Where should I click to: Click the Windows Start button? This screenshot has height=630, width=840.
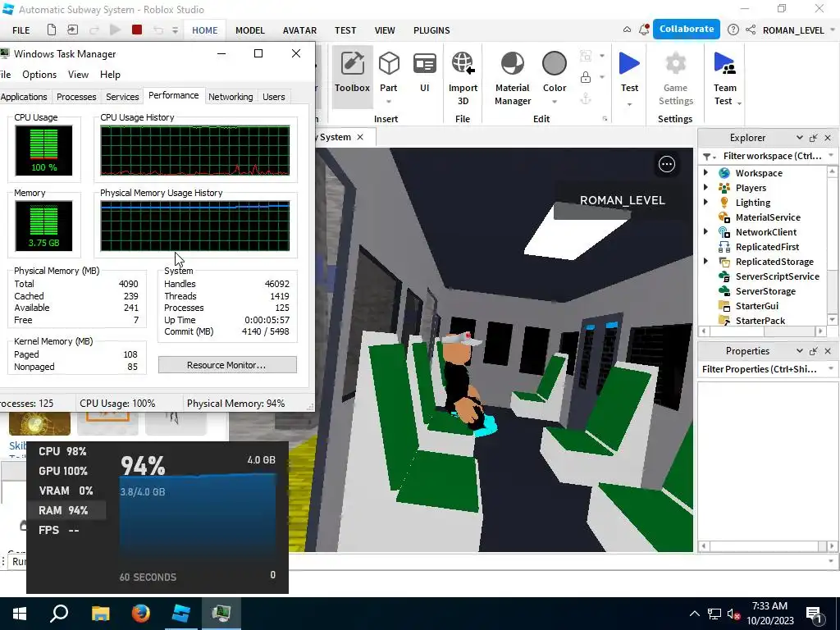[x=20, y=614]
